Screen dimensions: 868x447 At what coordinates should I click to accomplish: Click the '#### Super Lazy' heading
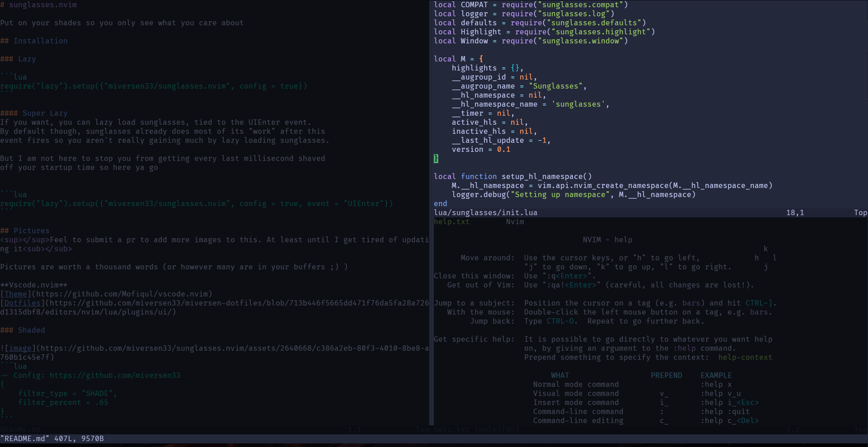[x=34, y=113]
